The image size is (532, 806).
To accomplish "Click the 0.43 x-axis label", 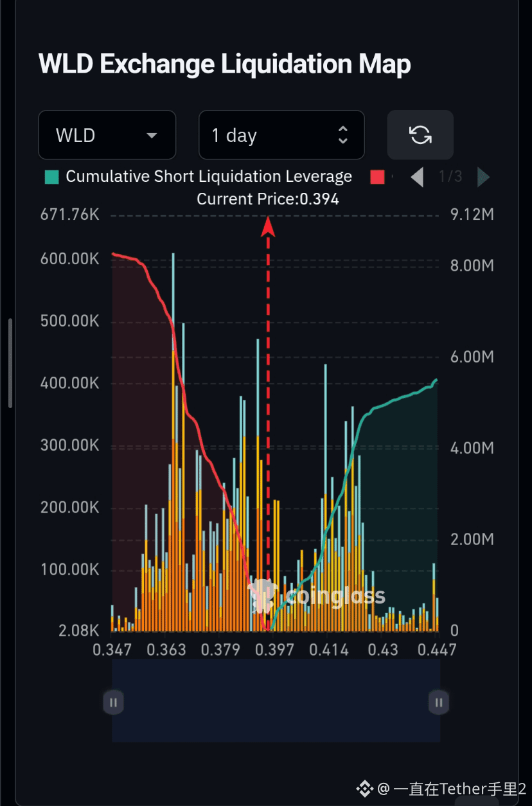I will tap(384, 650).
